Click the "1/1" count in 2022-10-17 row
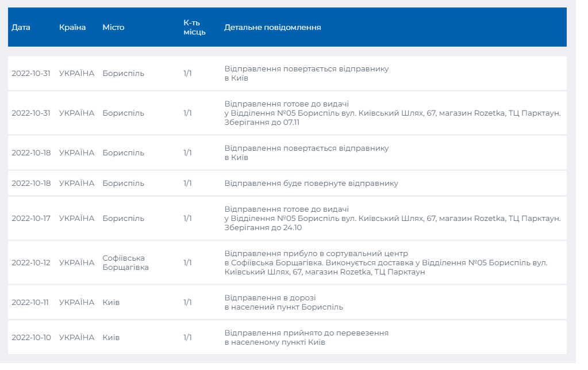The image size is (588, 370). [x=187, y=219]
